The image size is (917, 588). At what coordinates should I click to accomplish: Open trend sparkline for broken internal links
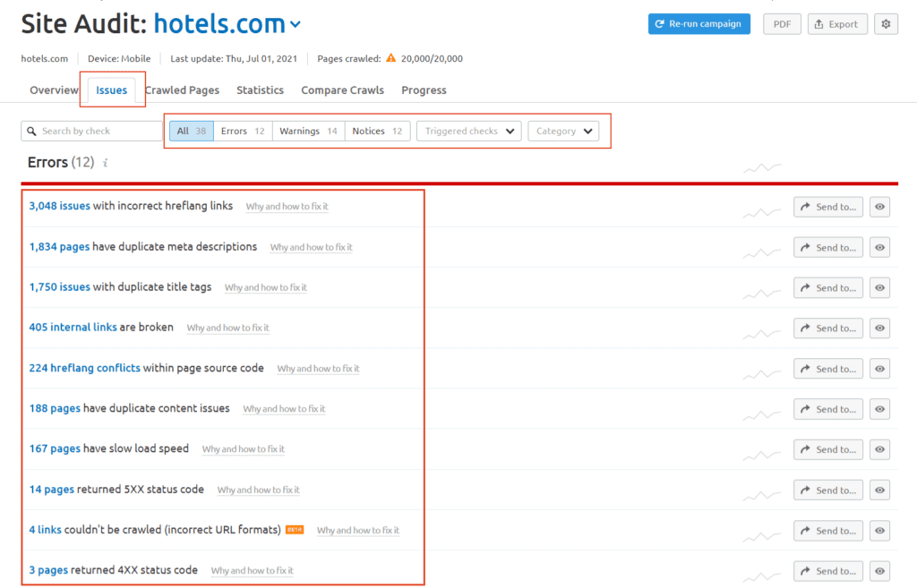tap(761, 334)
